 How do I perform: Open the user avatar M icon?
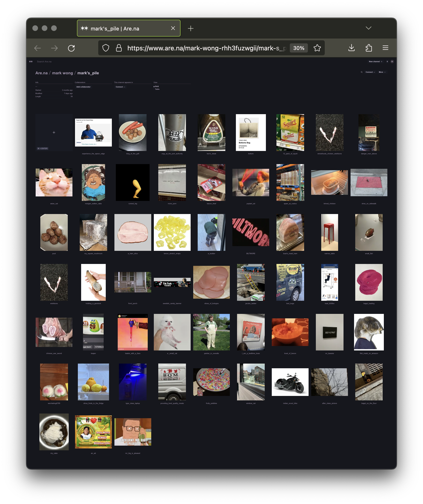click(x=392, y=62)
